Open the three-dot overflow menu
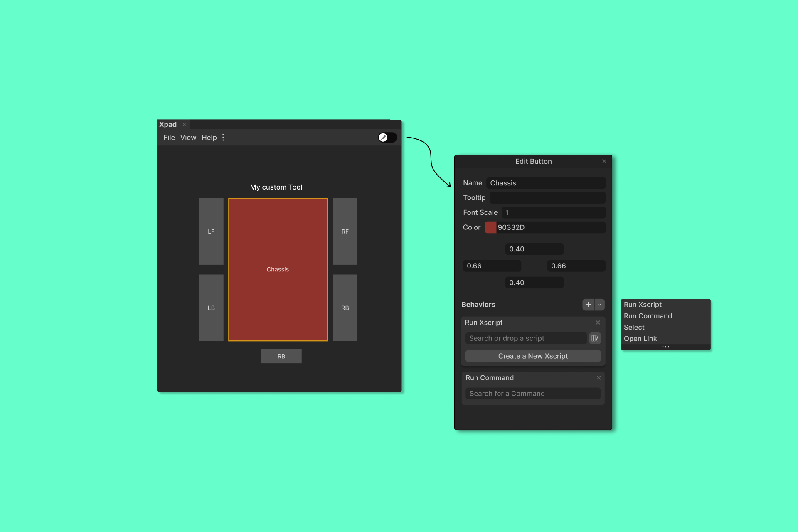Image resolution: width=798 pixels, height=532 pixels. pos(223,138)
